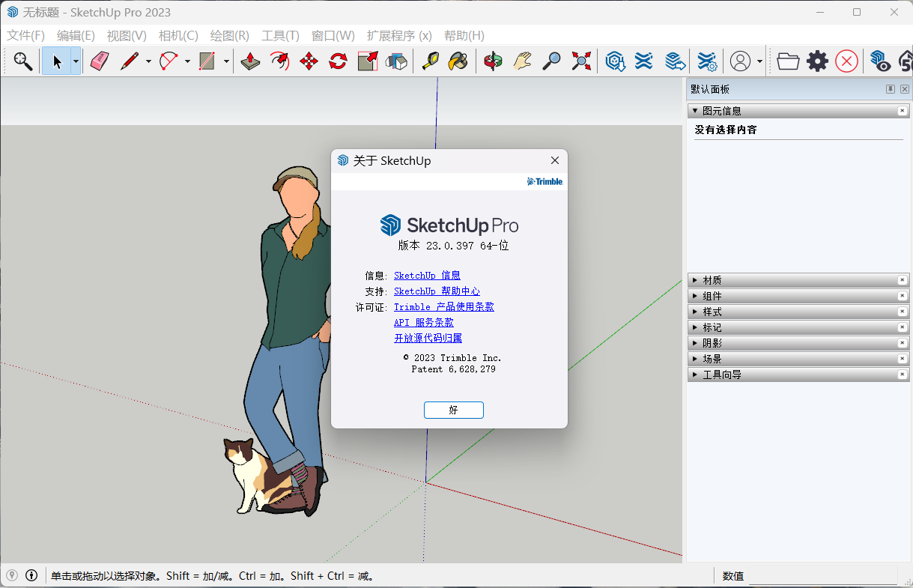Screen dimensions: 913x588
Task: Click 好 button in About dialog
Action: [x=454, y=410]
